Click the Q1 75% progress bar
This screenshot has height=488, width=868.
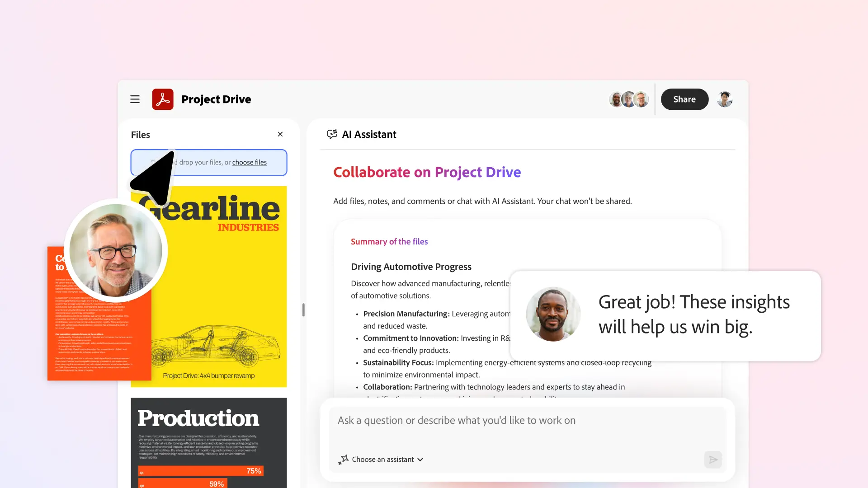200,471
